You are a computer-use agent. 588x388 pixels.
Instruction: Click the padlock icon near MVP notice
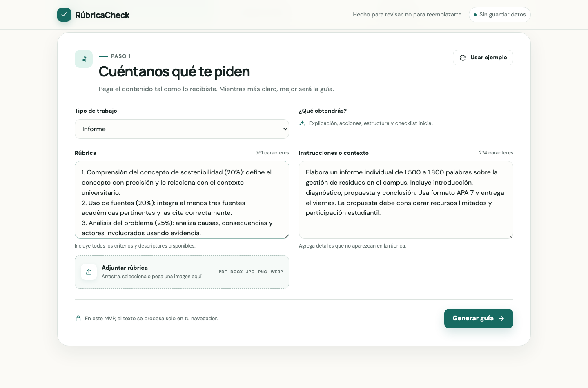pos(78,318)
